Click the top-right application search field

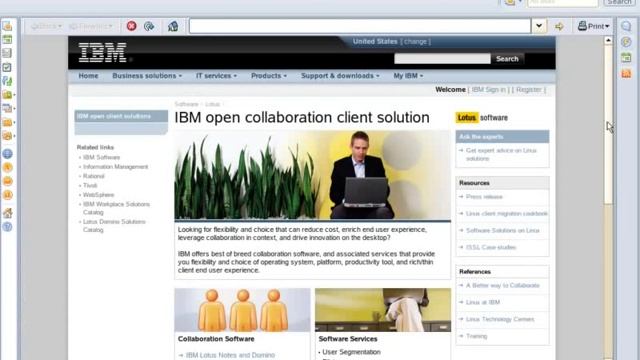tap(562, 2)
